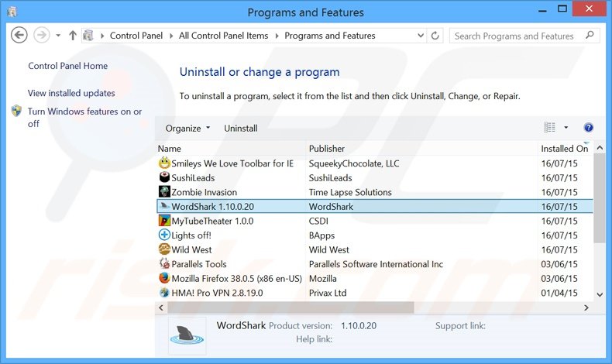
Task: Open Control Panel Home link
Action: click(x=67, y=66)
